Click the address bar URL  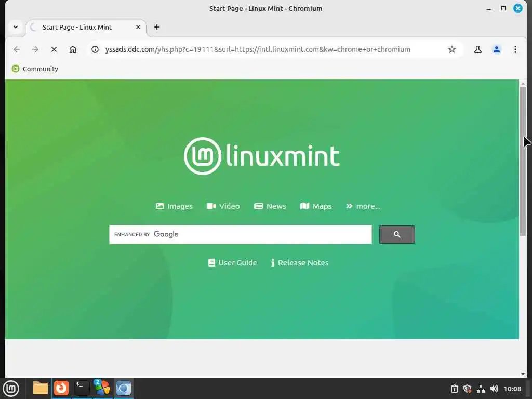[258, 49]
